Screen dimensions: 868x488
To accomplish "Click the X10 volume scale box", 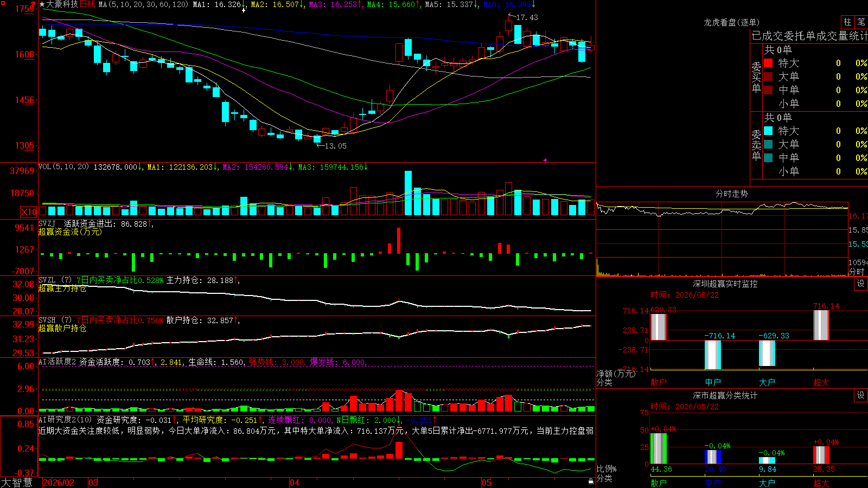I will pyautogui.click(x=29, y=212).
